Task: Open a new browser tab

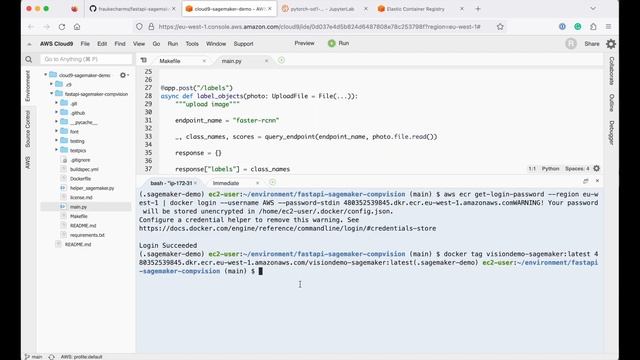Action: (478, 9)
